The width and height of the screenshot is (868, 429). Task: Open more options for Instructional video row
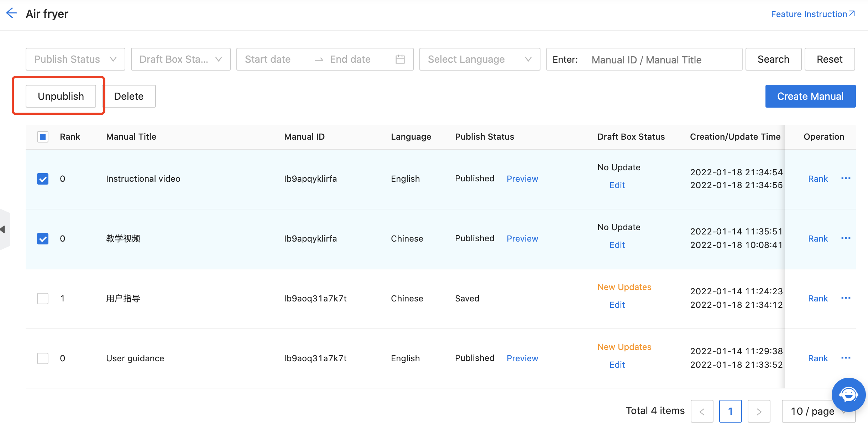point(846,178)
